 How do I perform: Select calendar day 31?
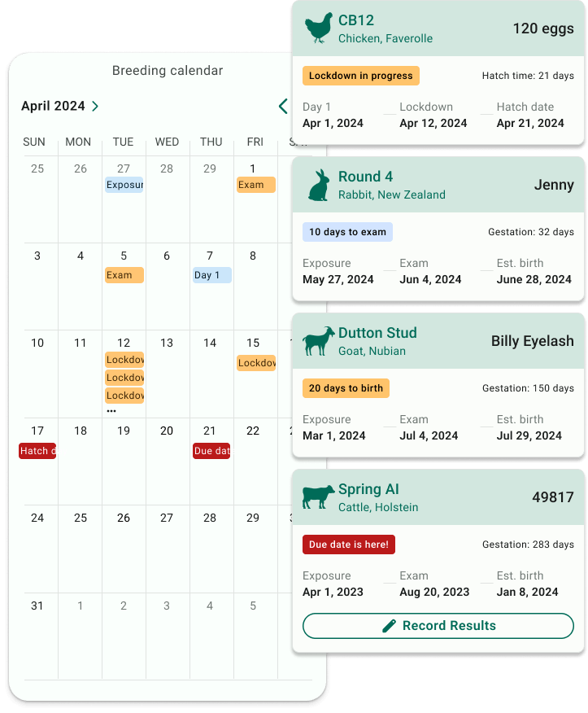37,606
